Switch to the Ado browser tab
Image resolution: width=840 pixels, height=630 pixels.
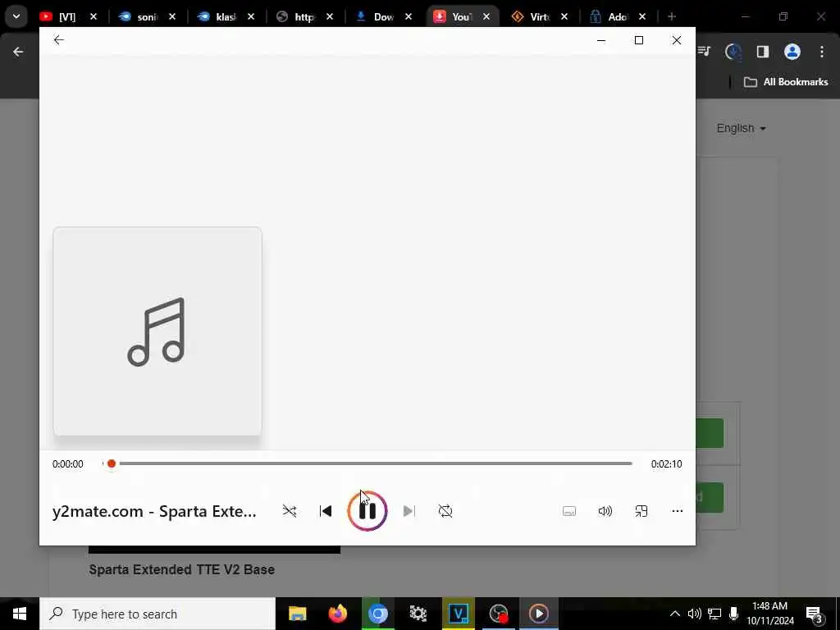tap(609, 16)
